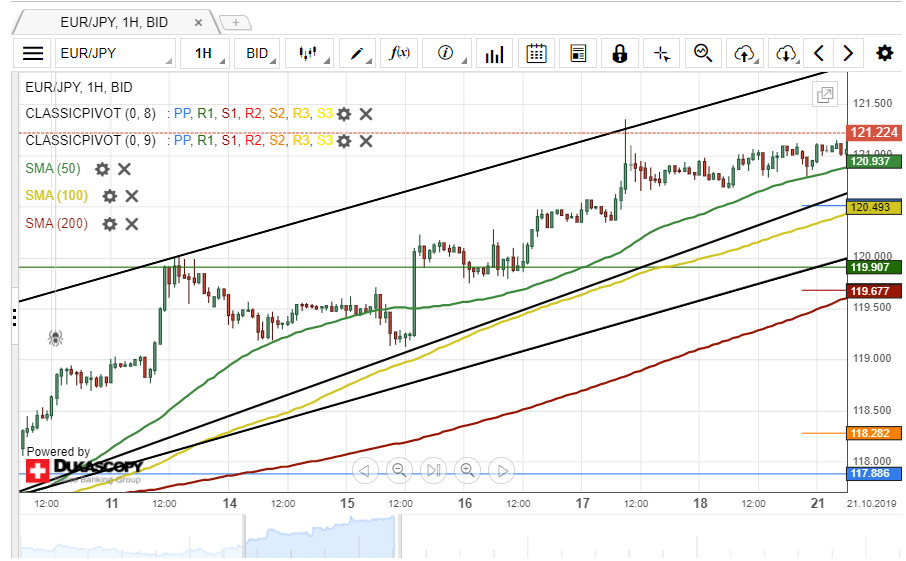This screenshot has width=906, height=561.
Task: Add a new chart tab with plus
Action: [236, 23]
